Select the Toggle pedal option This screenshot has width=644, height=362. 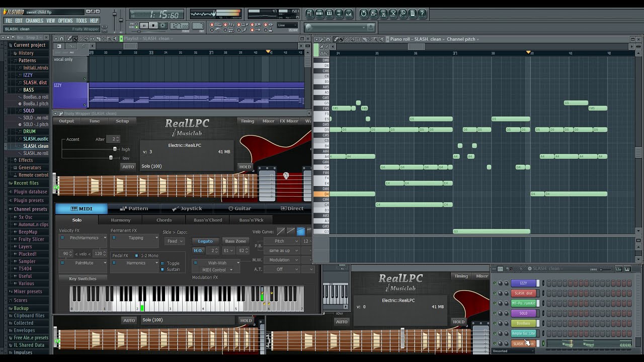coord(162,263)
